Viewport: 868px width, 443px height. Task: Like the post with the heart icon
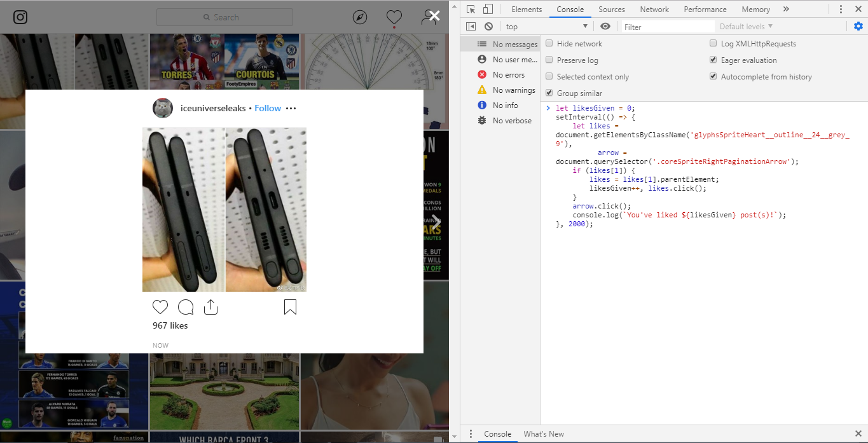[160, 308]
